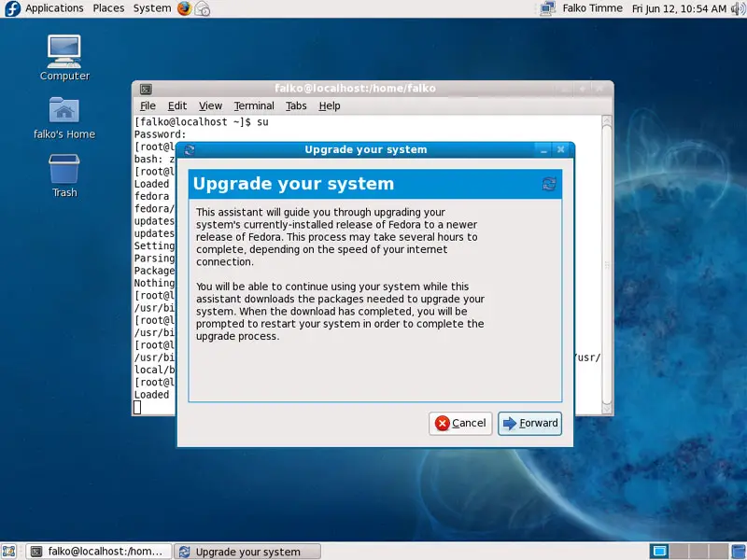This screenshot has height=560, width=747.
Task: Click the Cancel button in upgrade dialog
Action: coord(460,424)
